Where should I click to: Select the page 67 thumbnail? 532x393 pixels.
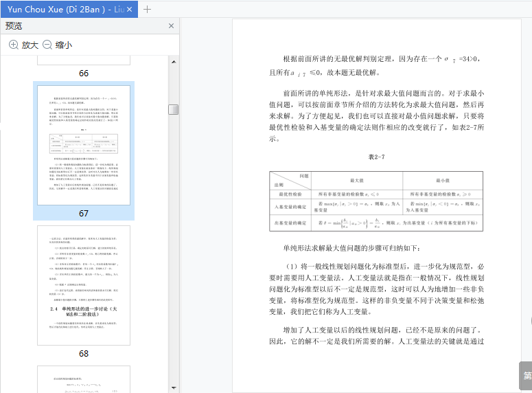[x=84, y=145]
